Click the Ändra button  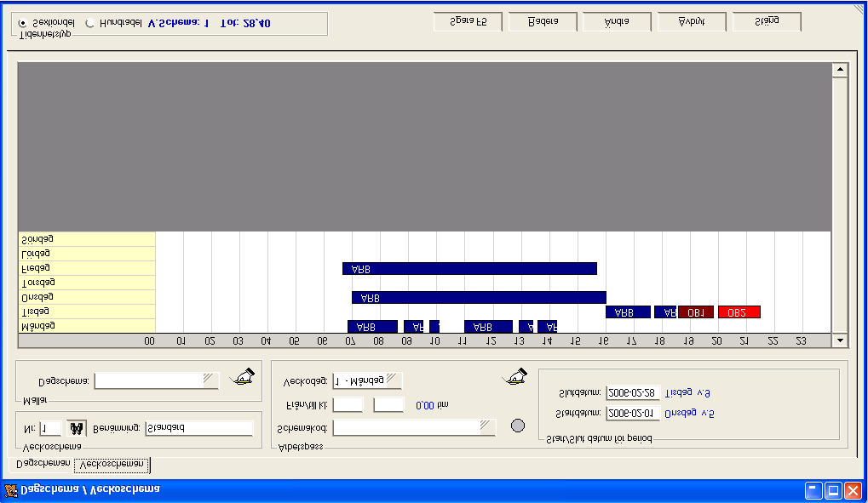point(617,21)
